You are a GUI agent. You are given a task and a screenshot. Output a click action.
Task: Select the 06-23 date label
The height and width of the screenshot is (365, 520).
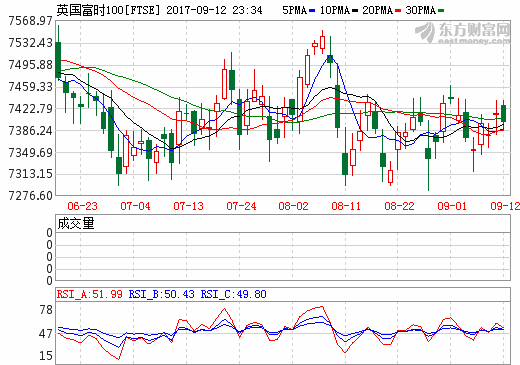point(82,206)
